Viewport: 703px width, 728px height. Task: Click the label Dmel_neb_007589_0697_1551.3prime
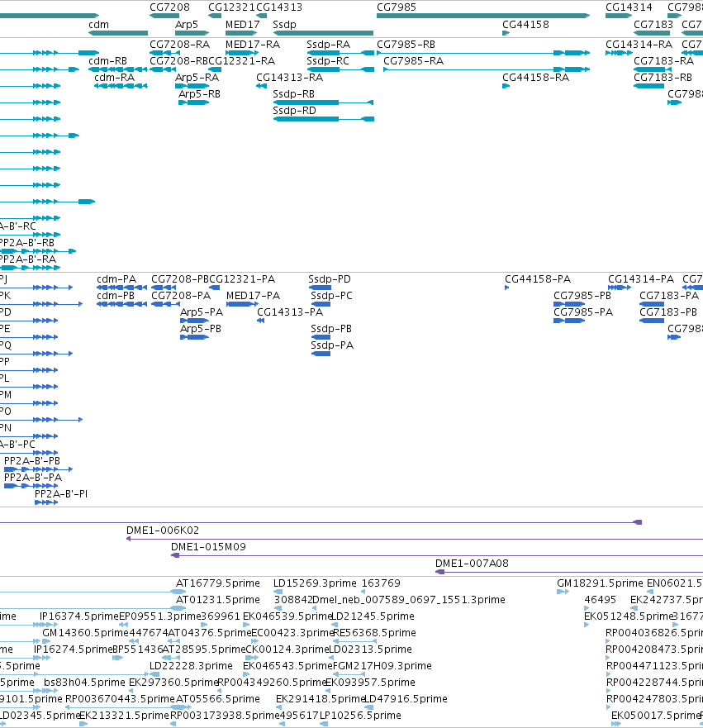(409, 600)
